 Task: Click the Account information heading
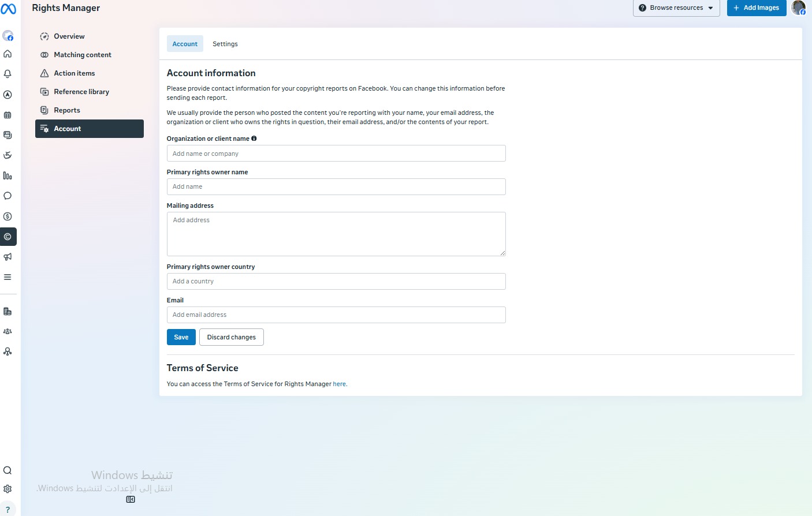pyautogui.click(x=211, y=73)
